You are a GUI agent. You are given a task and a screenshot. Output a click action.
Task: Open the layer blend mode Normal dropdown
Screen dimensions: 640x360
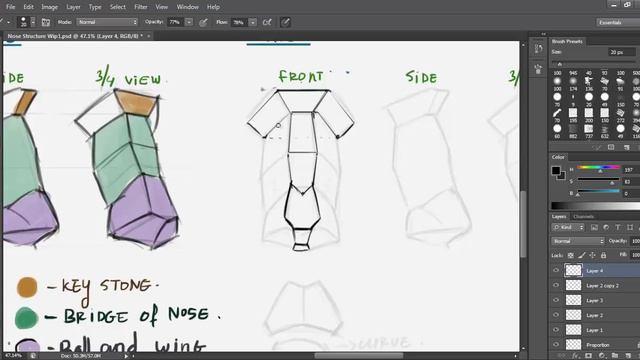point(578,241)
